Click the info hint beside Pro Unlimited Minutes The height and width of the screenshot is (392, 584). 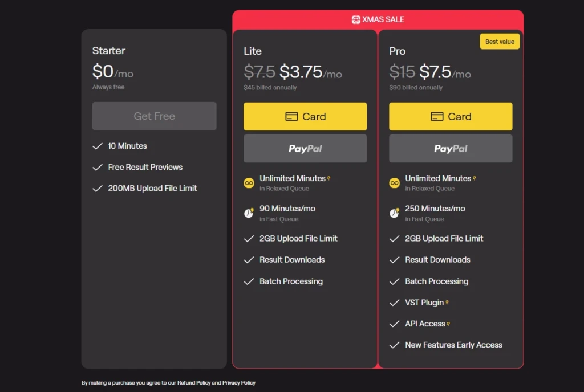[474, 178]
